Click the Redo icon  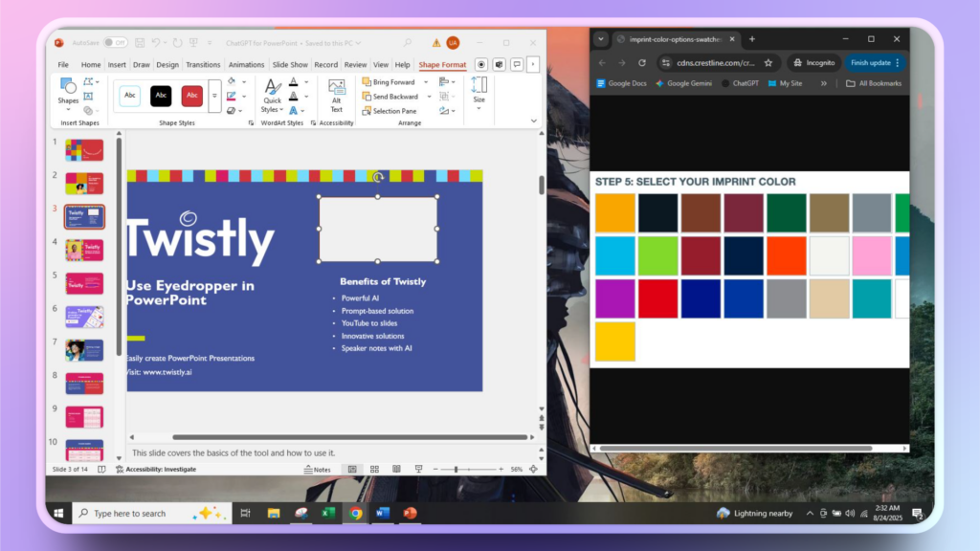[x=177, y=43]
